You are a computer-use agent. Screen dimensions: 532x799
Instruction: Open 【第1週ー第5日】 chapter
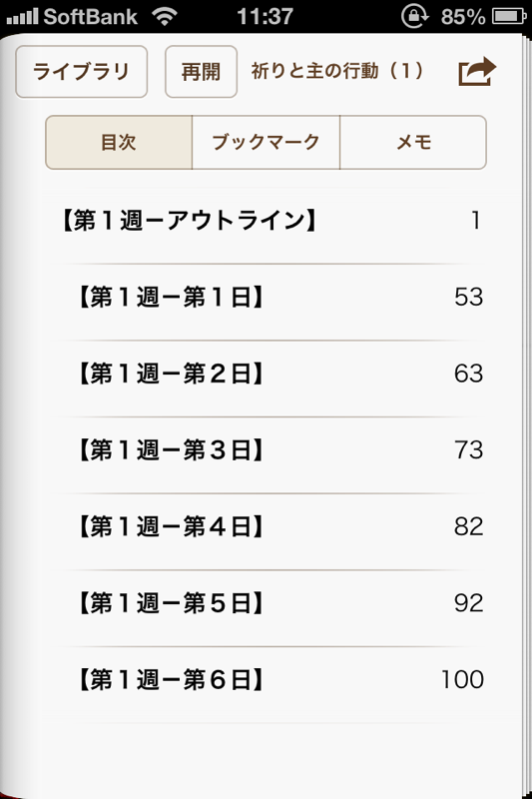click(269, 603)
